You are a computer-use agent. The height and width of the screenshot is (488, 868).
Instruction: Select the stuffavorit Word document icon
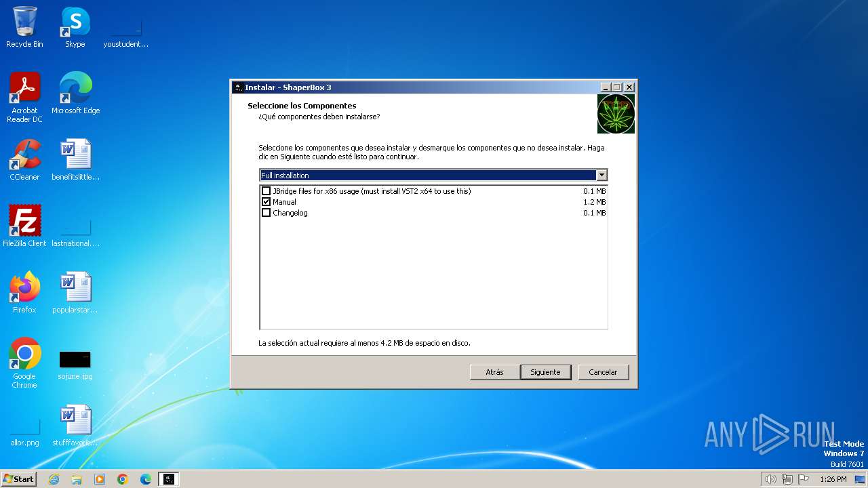(x=75, y=426)
